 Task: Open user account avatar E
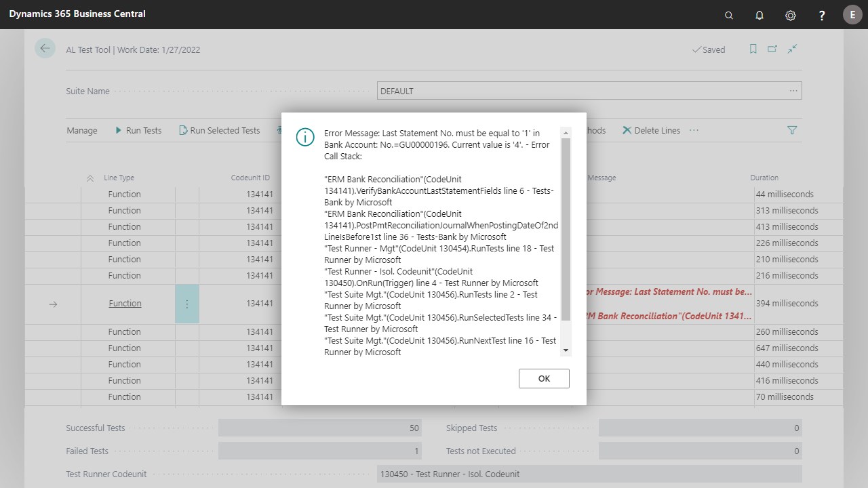[x=852, y=15]
